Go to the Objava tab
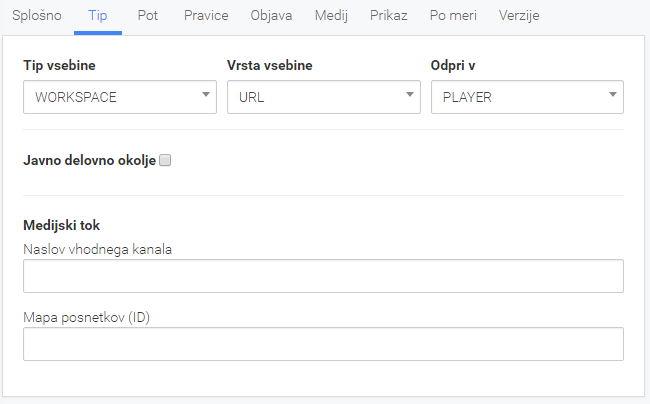This screenshot has width=650, height=404. (x=271, y=15)
